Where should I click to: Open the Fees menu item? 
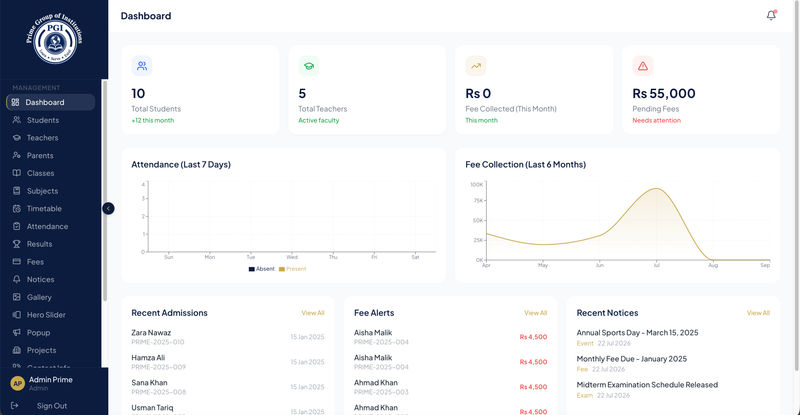click(x=51, y=261)
